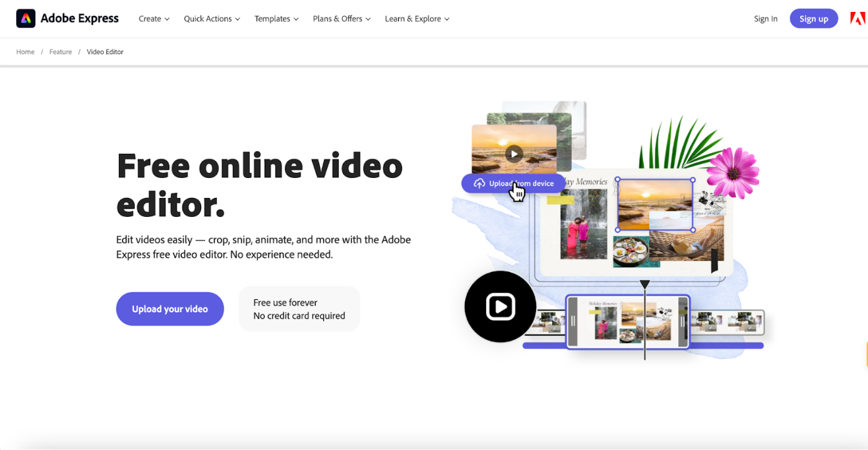Open Learn & Explore dropdown
This screenshot has width=868, height=450.
click(x=417, y=19)
